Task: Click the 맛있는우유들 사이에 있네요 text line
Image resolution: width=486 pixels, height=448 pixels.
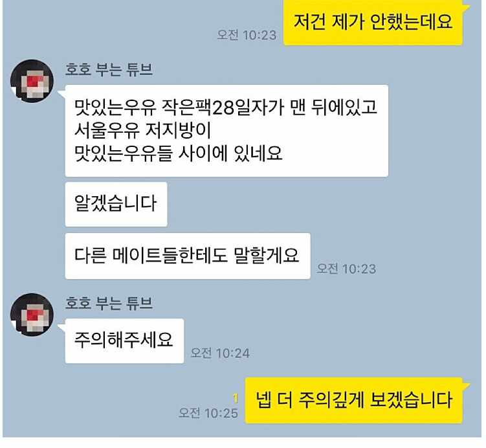Action: [x=178, y=153]
